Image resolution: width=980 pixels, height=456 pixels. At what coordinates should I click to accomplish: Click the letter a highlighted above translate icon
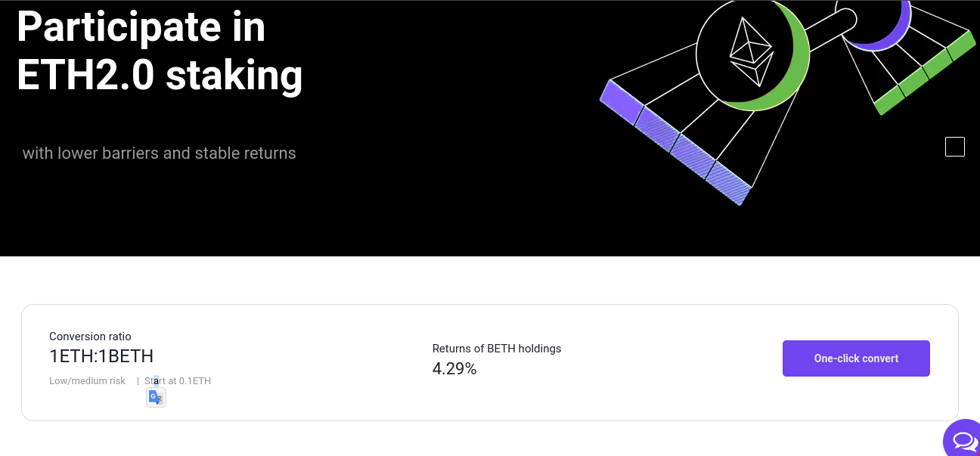pos(156,380)
